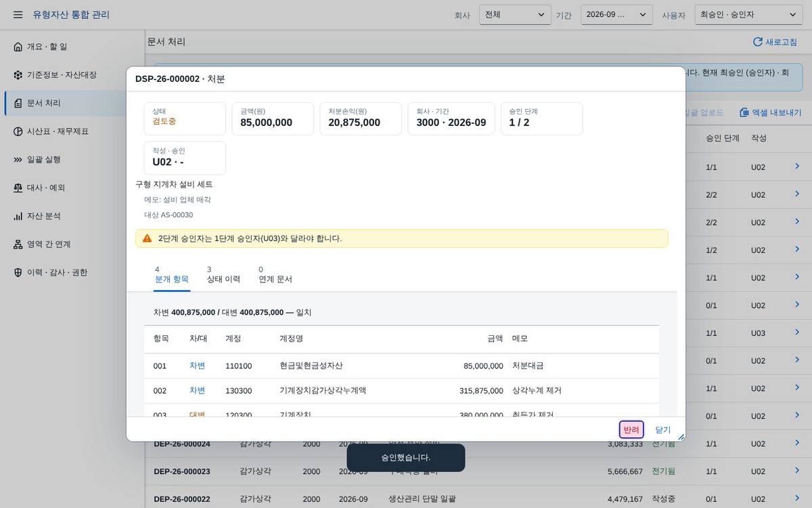Click the 작성중 status in DEP-26-000022 row
The image size is (812, 508).
(x=663, y=499)
